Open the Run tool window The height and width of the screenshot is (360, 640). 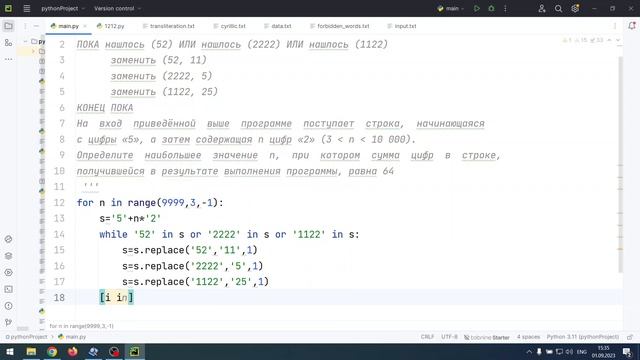pyautogui.click(x=8, y=273)
